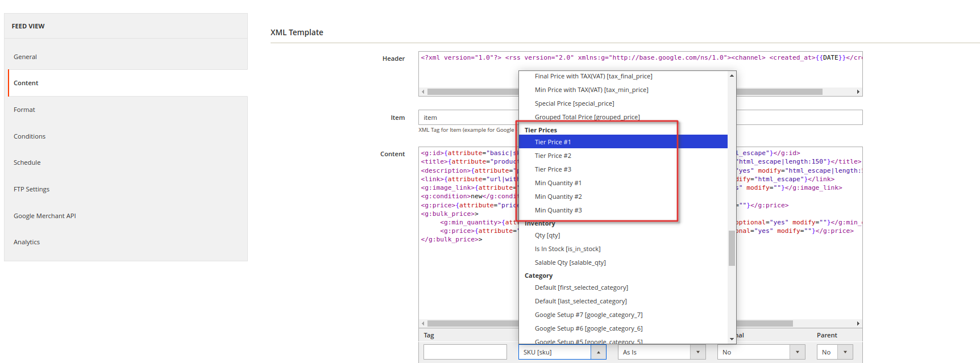Select Grouped Total Price option
Viewport: 980px width, 363px height.
[x=623, y=117]
